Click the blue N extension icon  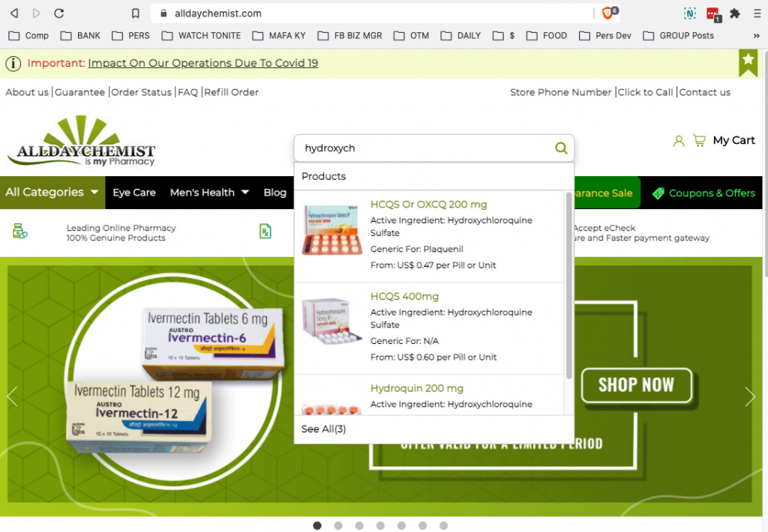click(x=690, y=13)
